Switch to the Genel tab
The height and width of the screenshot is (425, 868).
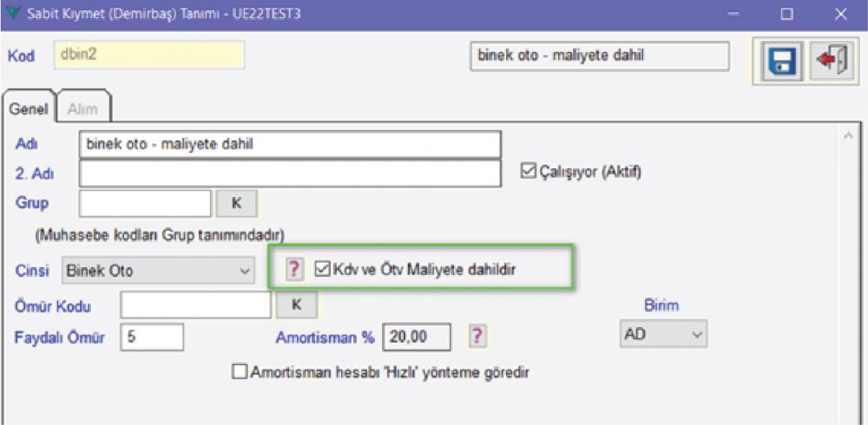tap(29, 108)
